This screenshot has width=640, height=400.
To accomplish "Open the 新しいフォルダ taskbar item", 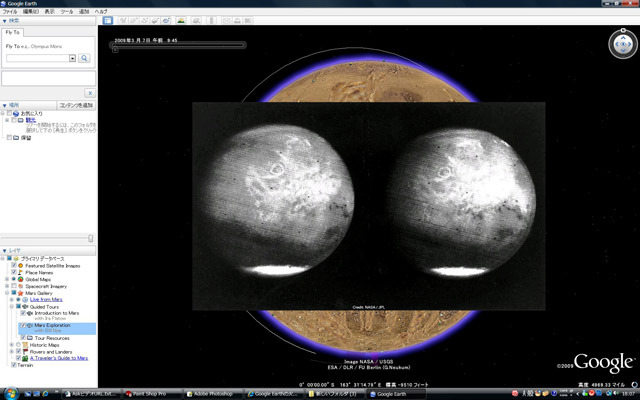I will tap(335, 394).
